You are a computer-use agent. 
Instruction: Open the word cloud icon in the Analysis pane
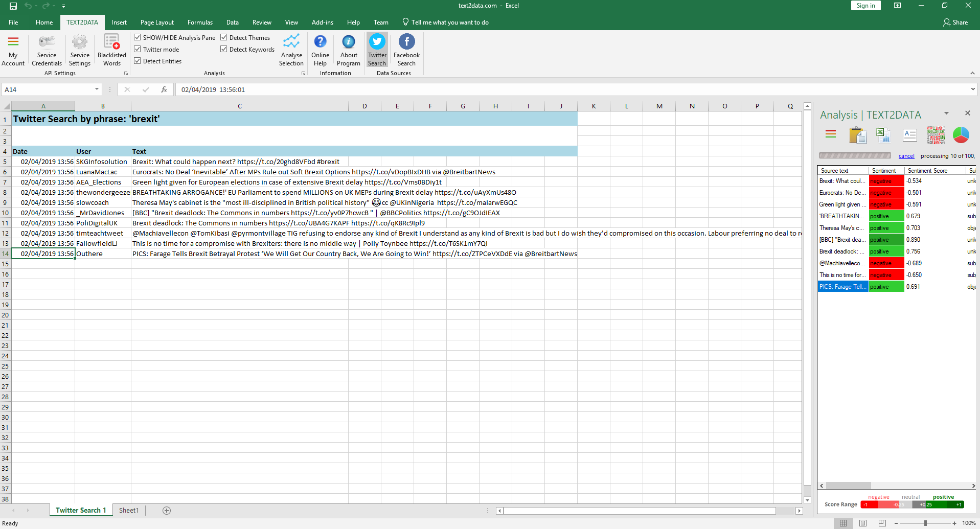[x=936, y=135]
